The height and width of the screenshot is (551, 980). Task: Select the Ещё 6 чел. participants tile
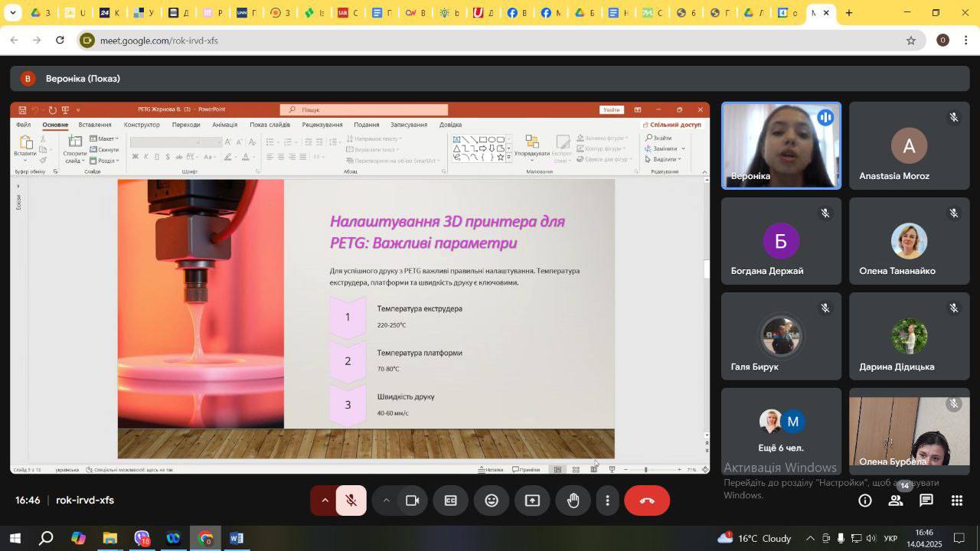[781, 430]
